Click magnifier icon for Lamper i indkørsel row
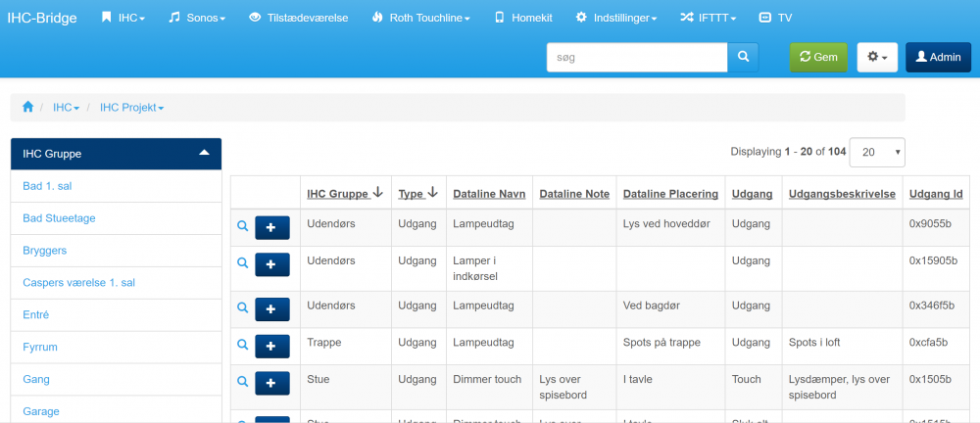Screen dimensions: 980x423 (x=242, y=264)
